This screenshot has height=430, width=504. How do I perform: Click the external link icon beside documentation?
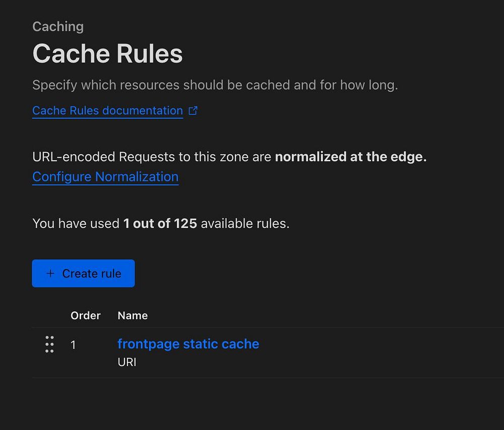pos(193,111)
